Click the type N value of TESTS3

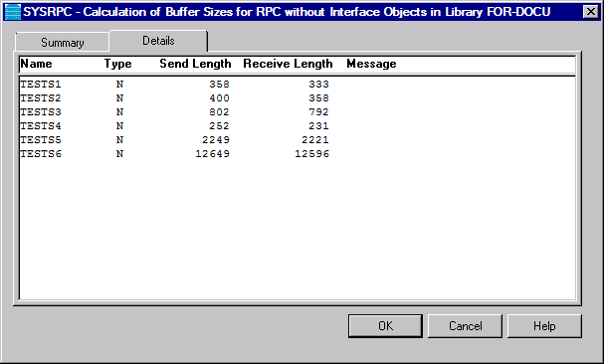(119, 111)
